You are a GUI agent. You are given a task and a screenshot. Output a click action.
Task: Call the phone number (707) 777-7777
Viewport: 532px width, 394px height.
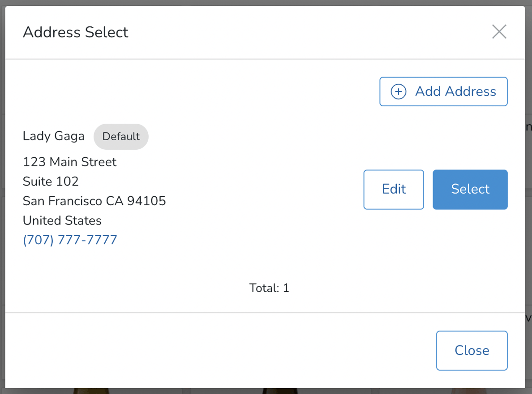pos(70,240)
